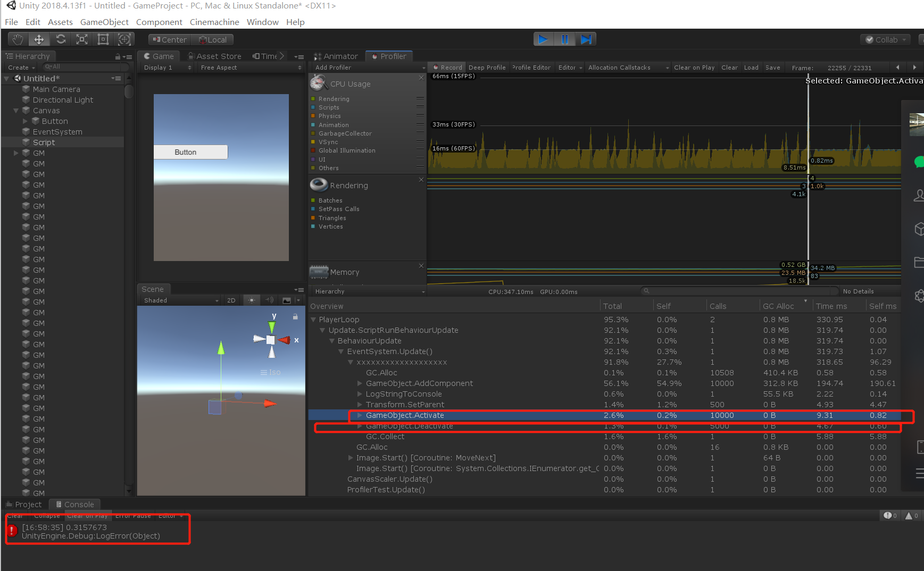This screenshot has height=571, width=924.
Task: Toggle 2D mode in the Scene view
Action: (x=231, y=300)
